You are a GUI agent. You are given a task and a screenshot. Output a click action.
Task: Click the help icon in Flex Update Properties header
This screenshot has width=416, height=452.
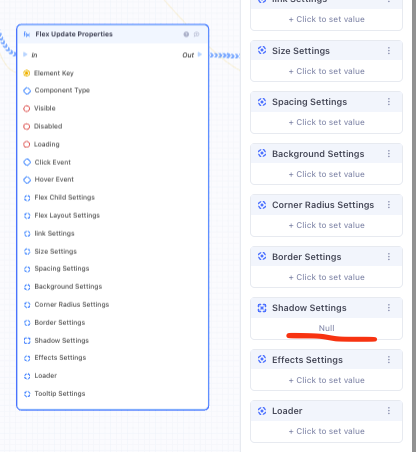click(186, 34)
